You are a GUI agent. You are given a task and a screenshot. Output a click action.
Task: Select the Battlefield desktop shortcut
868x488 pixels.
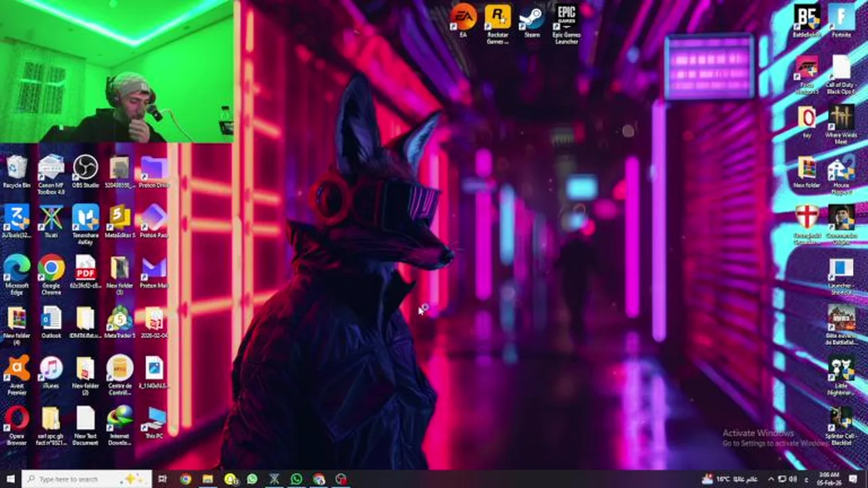click(x=807, y=20)
